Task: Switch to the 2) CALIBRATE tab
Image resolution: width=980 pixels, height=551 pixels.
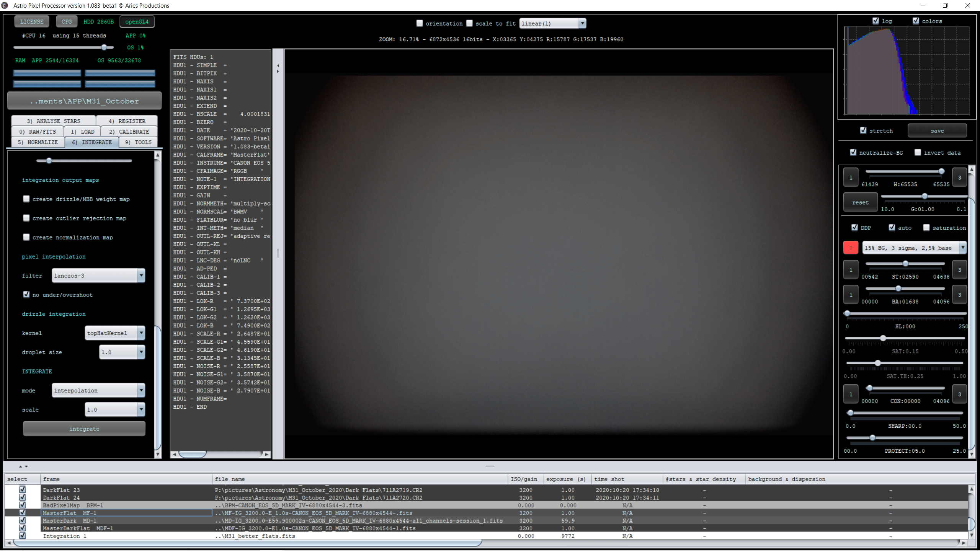Action: point(129,132)
